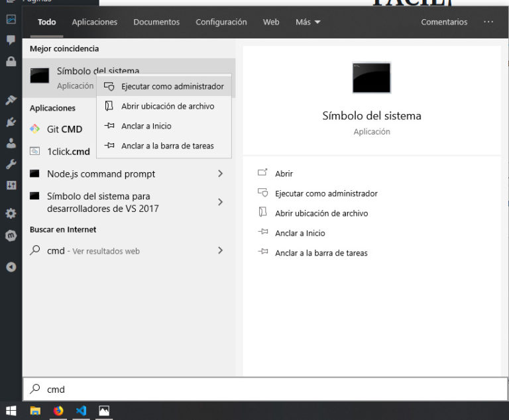Click the circled m icon in sidebar

[11, 235]
